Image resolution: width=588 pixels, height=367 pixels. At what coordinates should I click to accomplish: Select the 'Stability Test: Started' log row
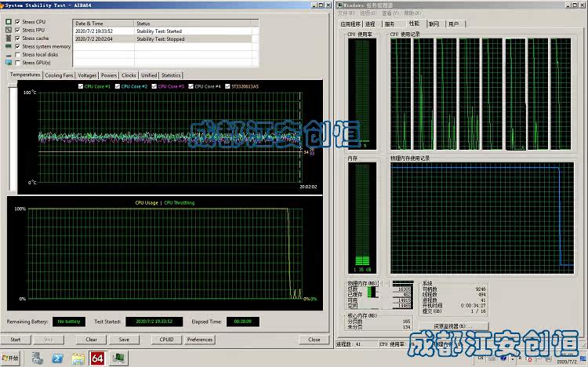click(163, 31)
